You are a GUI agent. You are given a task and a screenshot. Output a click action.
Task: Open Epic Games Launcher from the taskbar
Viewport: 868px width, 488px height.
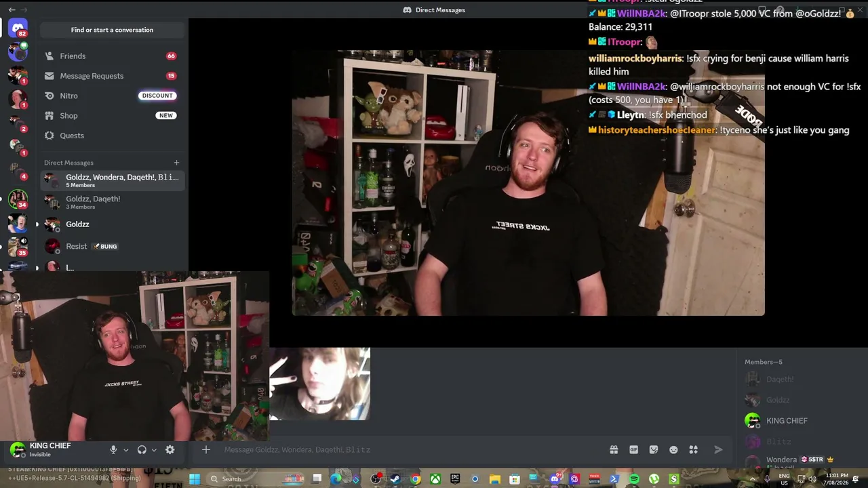pos(455,479)
